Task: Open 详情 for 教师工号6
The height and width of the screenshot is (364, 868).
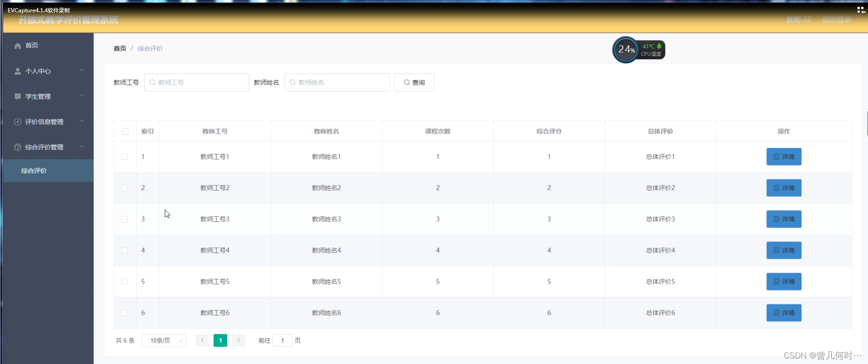Action: pyautogui.click(x=784, y=313)
